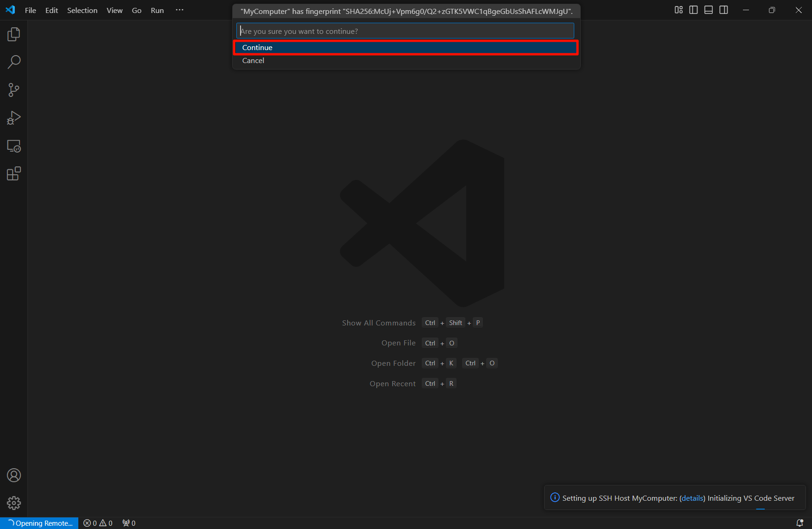Expand the hidden menus ellipsis
Screen dimensions: 812x529
click(179, 10)
